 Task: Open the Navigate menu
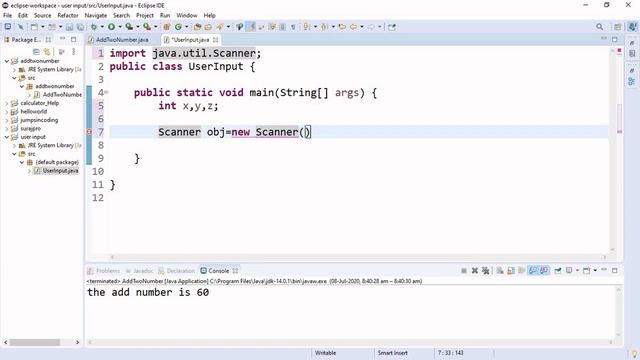point(96,15)
